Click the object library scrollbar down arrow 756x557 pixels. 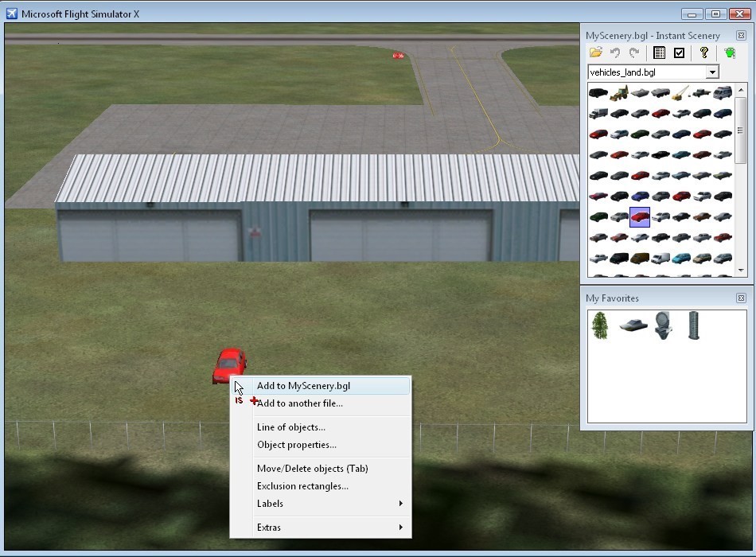(x=741, y=271)
